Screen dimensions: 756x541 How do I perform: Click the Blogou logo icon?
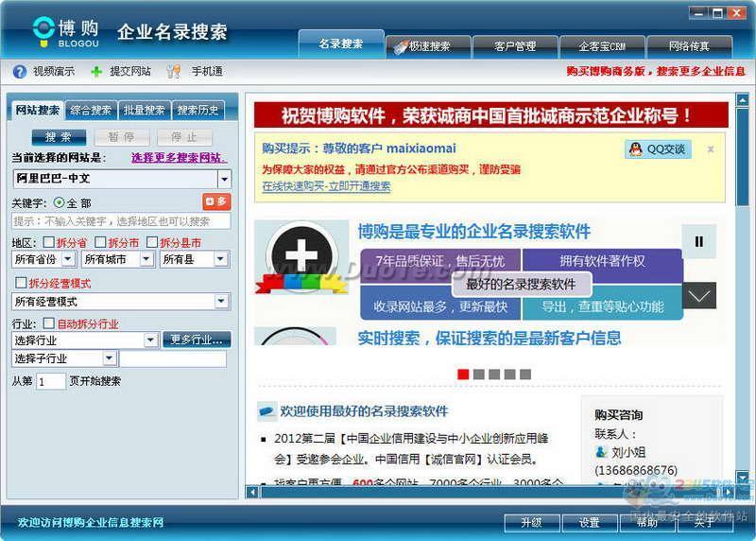coord(43,32)
